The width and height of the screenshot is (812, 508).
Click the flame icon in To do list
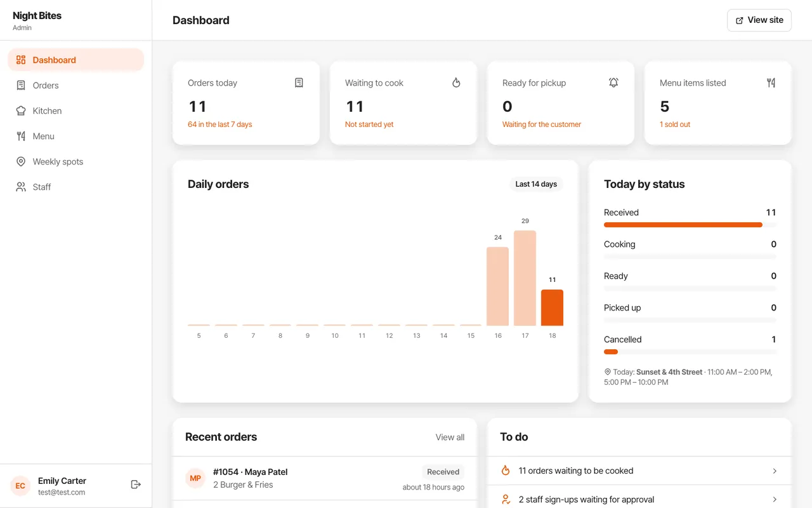tap(506, 471)
